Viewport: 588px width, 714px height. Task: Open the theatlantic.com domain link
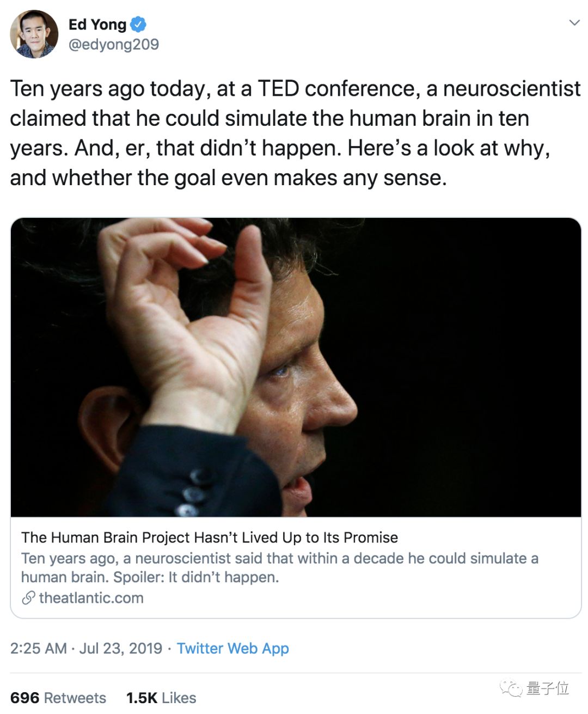click(x=91, y=598)
